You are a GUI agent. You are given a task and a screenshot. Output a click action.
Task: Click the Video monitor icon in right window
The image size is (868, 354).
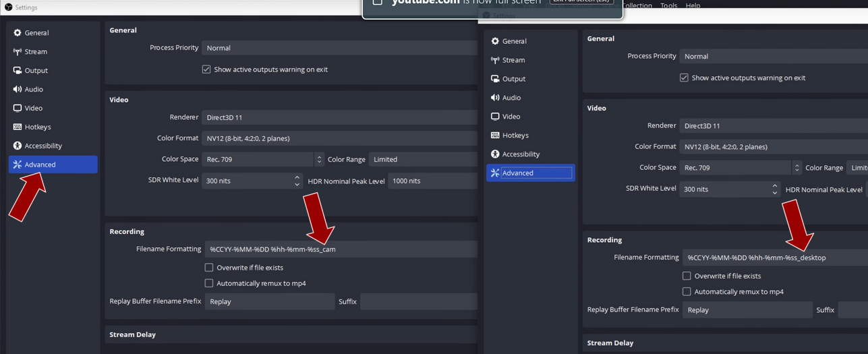[x=495, y=117]
